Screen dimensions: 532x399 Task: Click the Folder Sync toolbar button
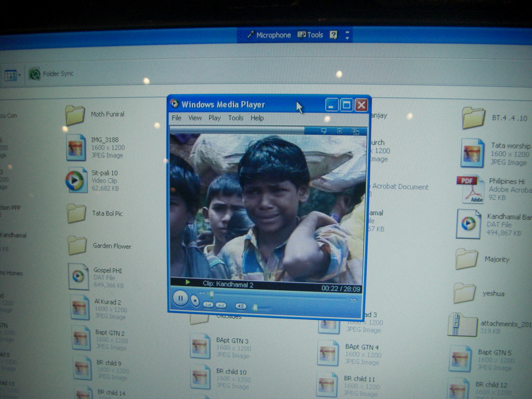[x=51, y=74]
